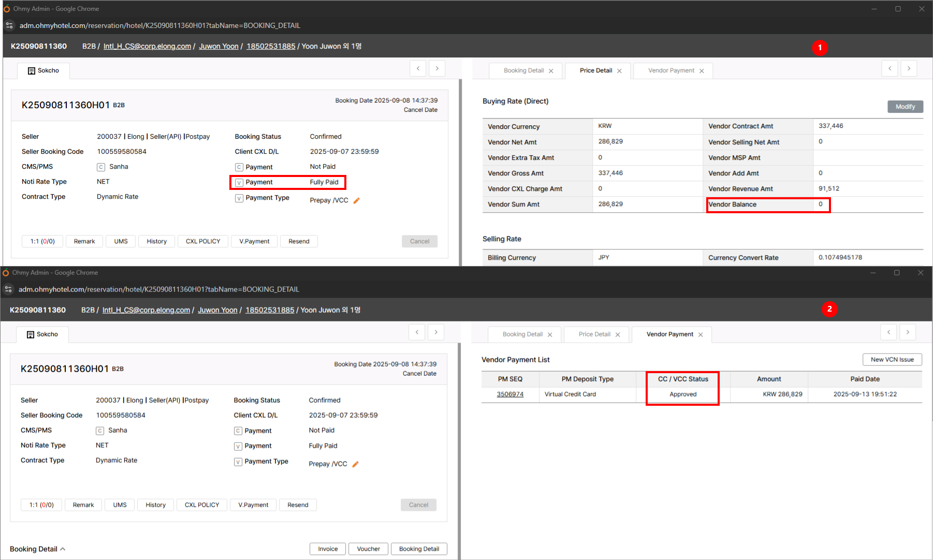Close the Booking Detail tab in window 1
This screenshot has height=560, width=933.
(x=551, y=71)
